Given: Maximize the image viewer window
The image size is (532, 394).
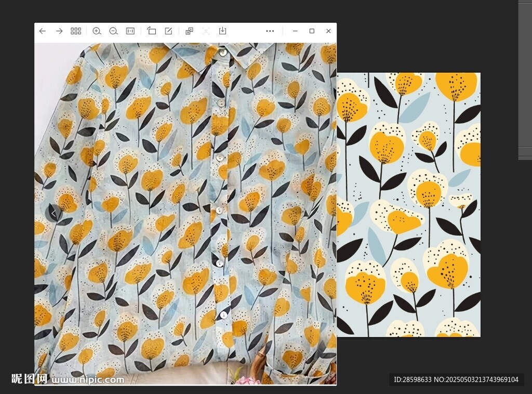Looking at the screenshot, I should (312, 31).
